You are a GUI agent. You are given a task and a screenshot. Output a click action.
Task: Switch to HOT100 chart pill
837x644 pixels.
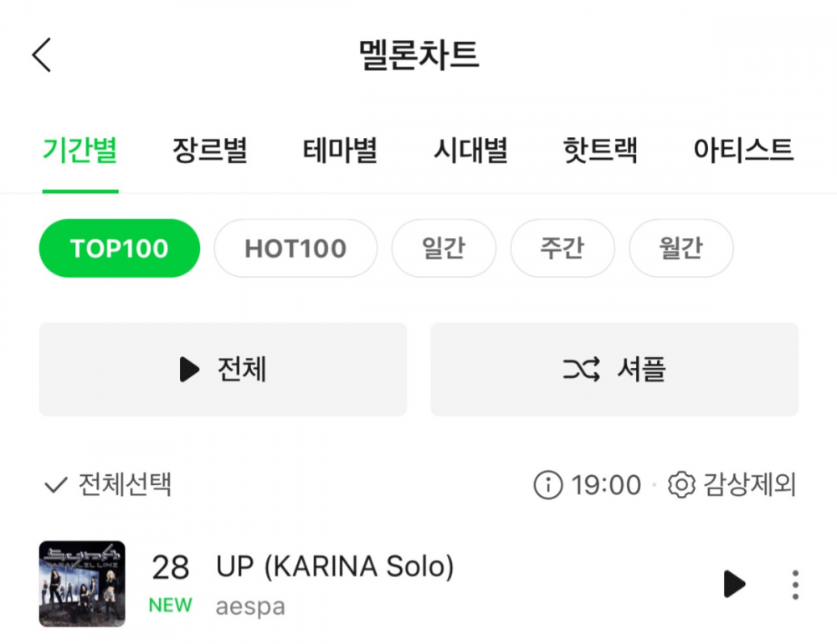pos(295,248)
